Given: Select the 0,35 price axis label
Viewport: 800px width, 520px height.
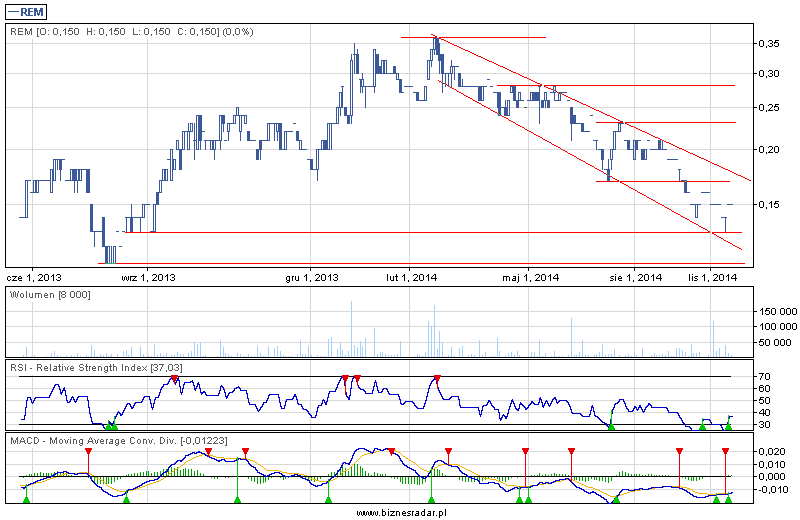Looking at the screenshot, I should [769, 44].
